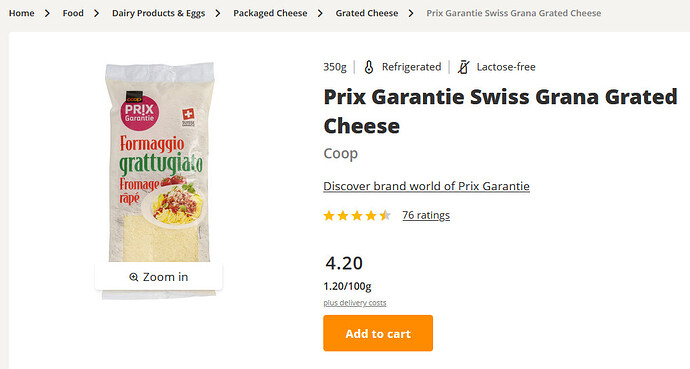Screen dimensions: 690x369
Task: Click the Coop brand name
Action: 341,153
